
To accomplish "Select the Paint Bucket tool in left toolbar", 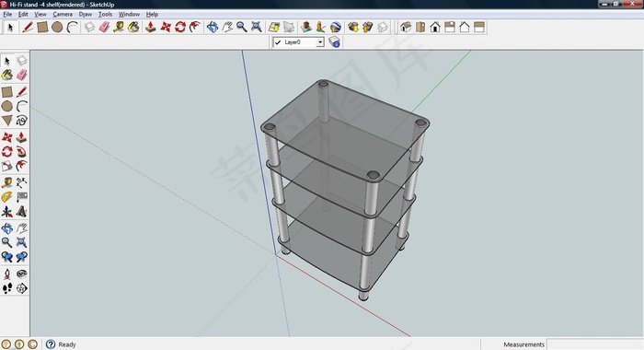I will [x=7, y=75].
